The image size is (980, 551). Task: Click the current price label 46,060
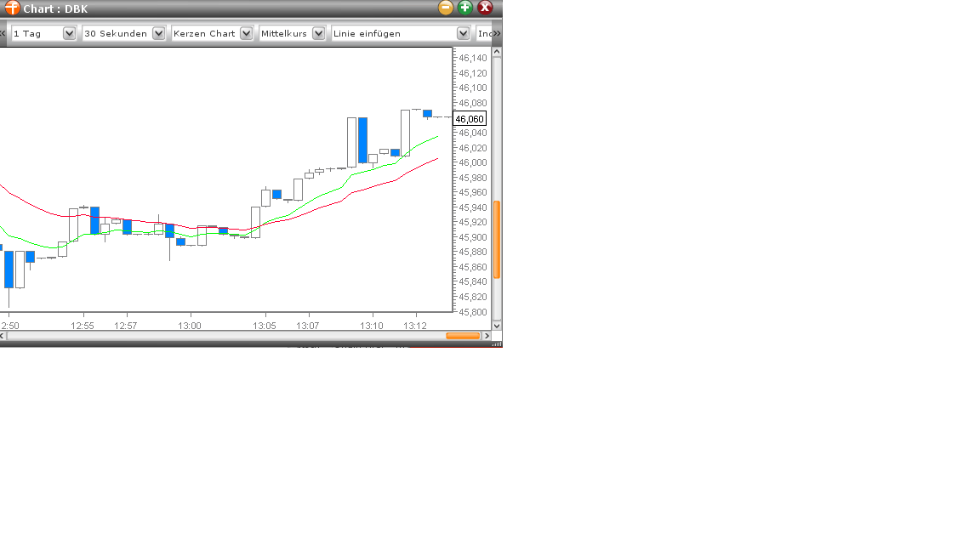pos(470,119)
